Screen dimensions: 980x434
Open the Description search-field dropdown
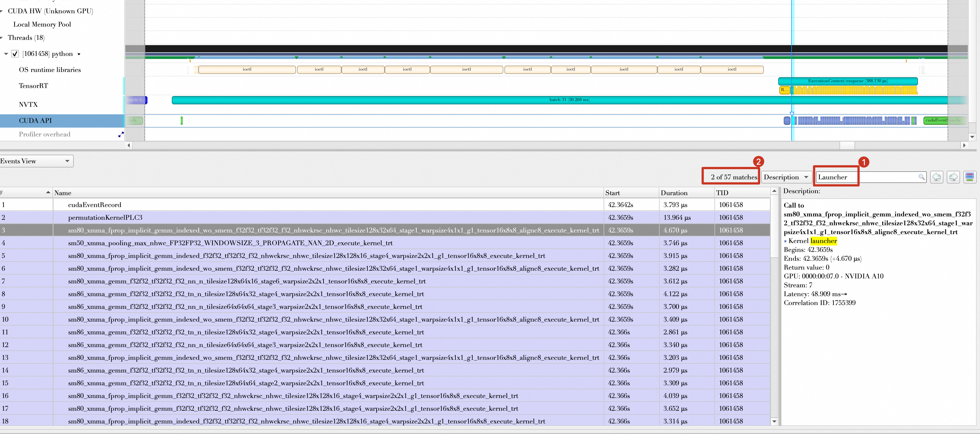tap(786, 177)
